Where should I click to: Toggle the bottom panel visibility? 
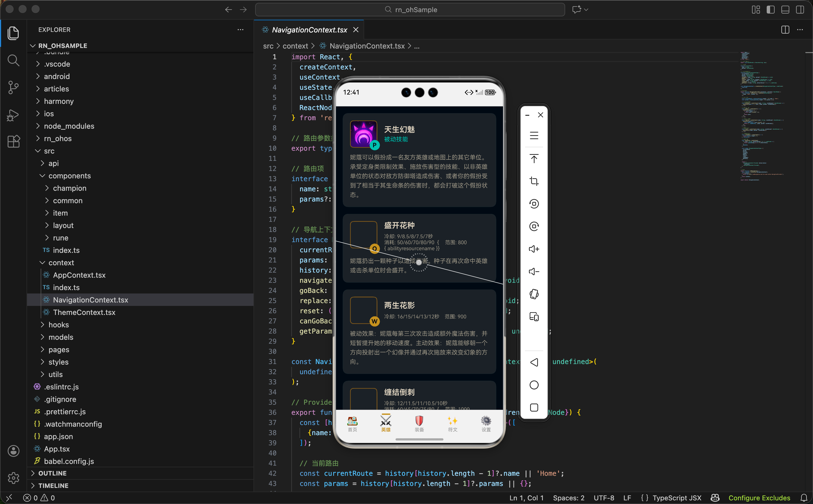[785, 10]
